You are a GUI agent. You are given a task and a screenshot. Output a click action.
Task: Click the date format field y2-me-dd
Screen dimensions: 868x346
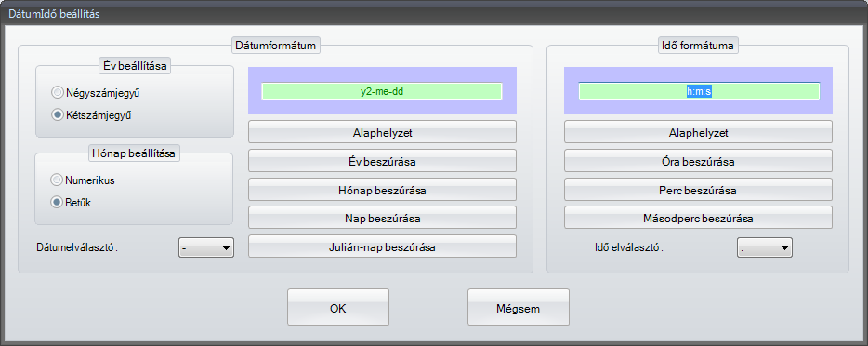point(382,91)
